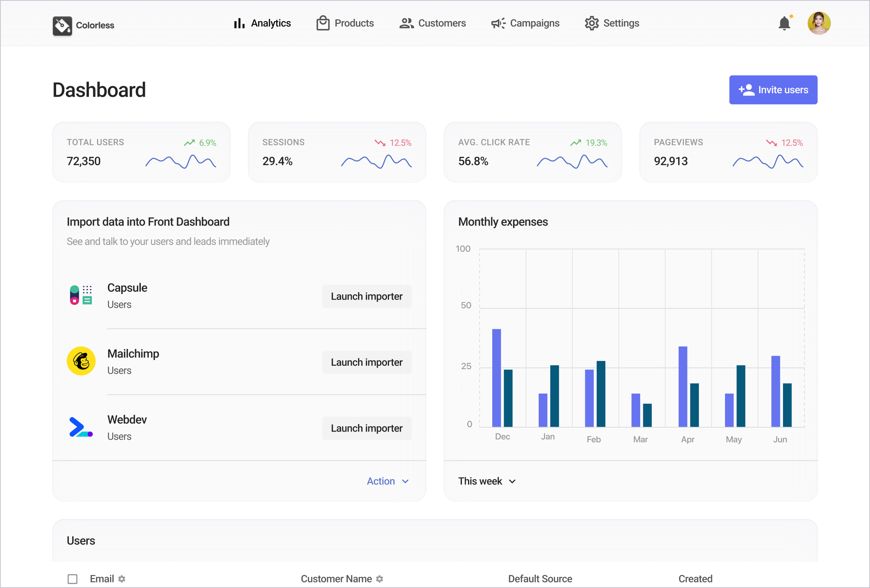
Task: Click the gear icon beside Customer Name
Action: 380,579
